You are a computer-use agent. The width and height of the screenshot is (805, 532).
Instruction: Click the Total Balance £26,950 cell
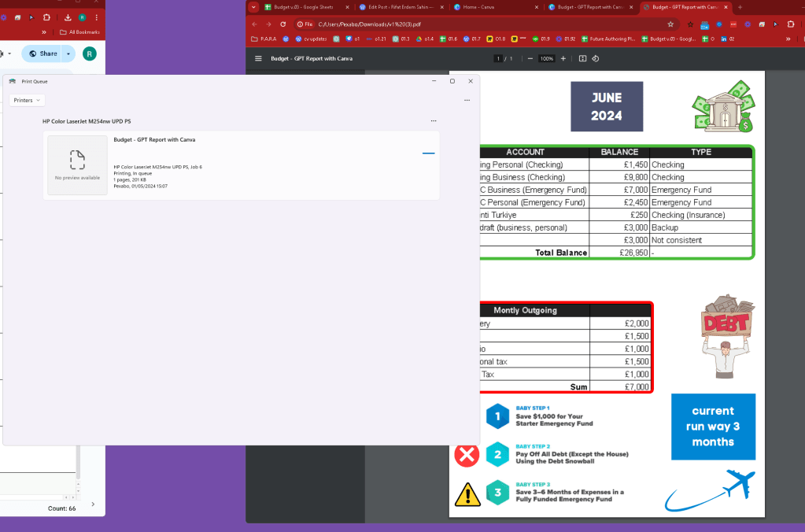[x=619, y=253]
